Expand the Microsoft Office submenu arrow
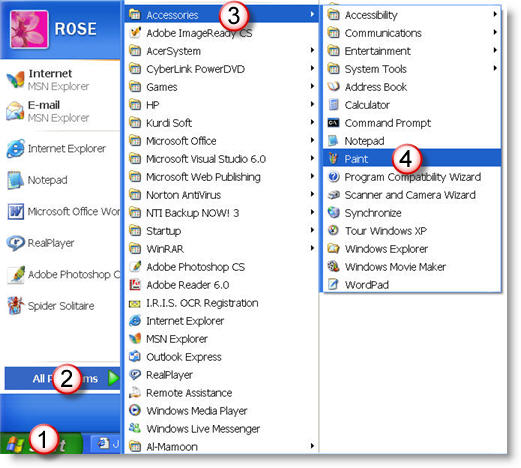This screenshot has width=521, height=468. (312, 140)
